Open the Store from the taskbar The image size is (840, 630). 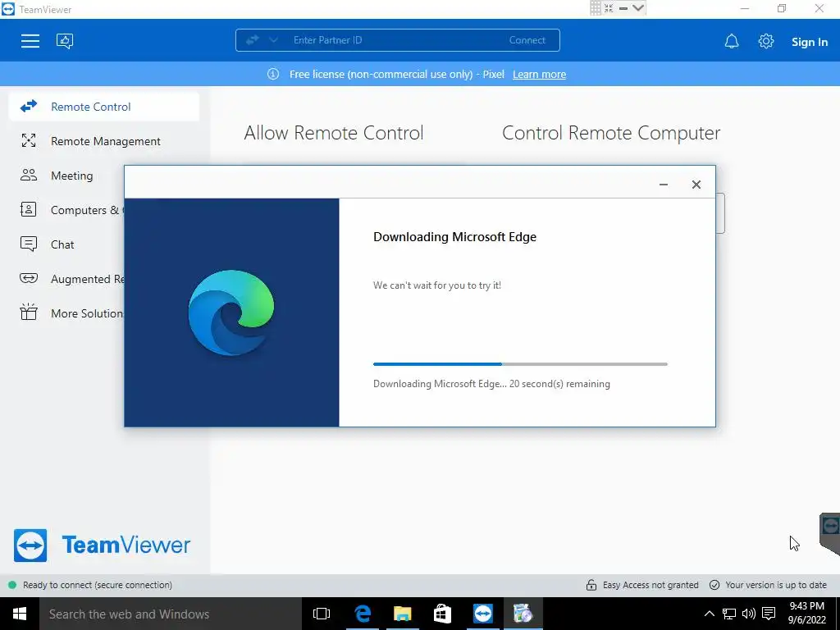[x=442, y=614]
